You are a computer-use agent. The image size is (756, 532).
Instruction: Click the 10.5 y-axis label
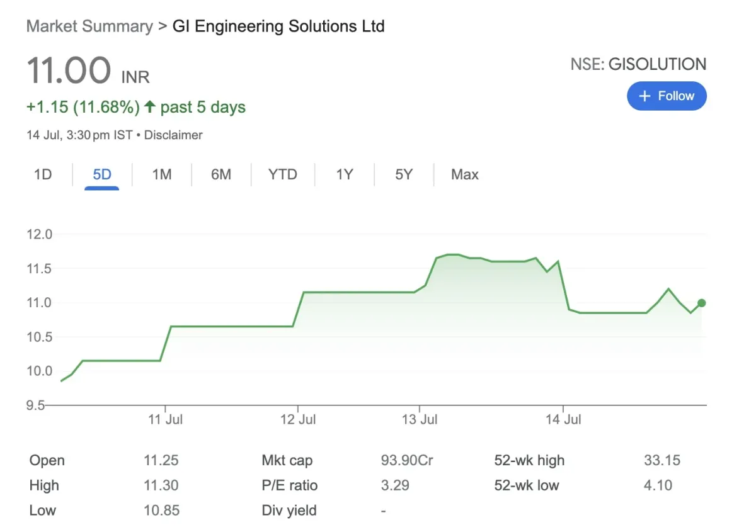39,337
